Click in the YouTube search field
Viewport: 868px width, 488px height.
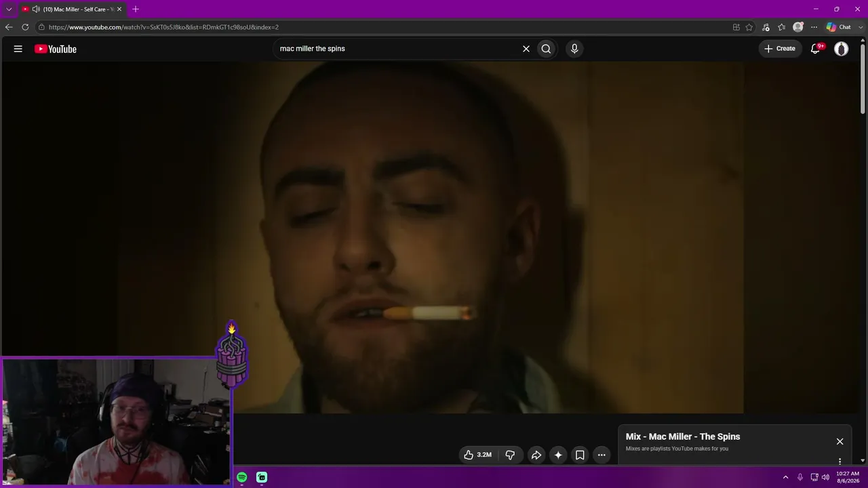click(397, 49)
